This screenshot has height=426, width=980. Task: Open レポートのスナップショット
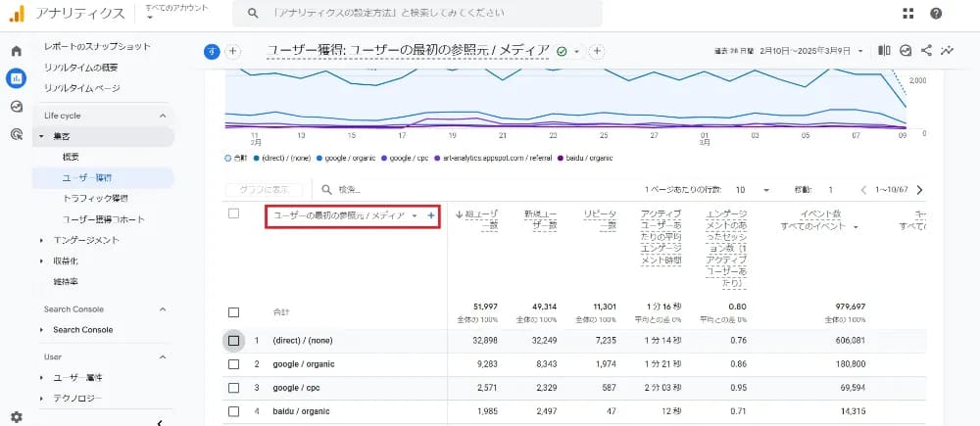(97, 47)
